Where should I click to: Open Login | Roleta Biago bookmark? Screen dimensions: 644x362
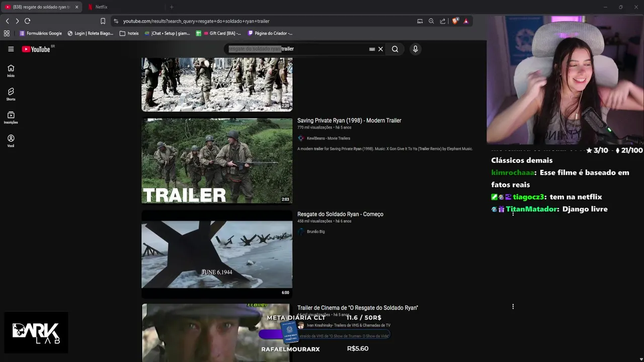pyautogui.click(x=91, y=33)
